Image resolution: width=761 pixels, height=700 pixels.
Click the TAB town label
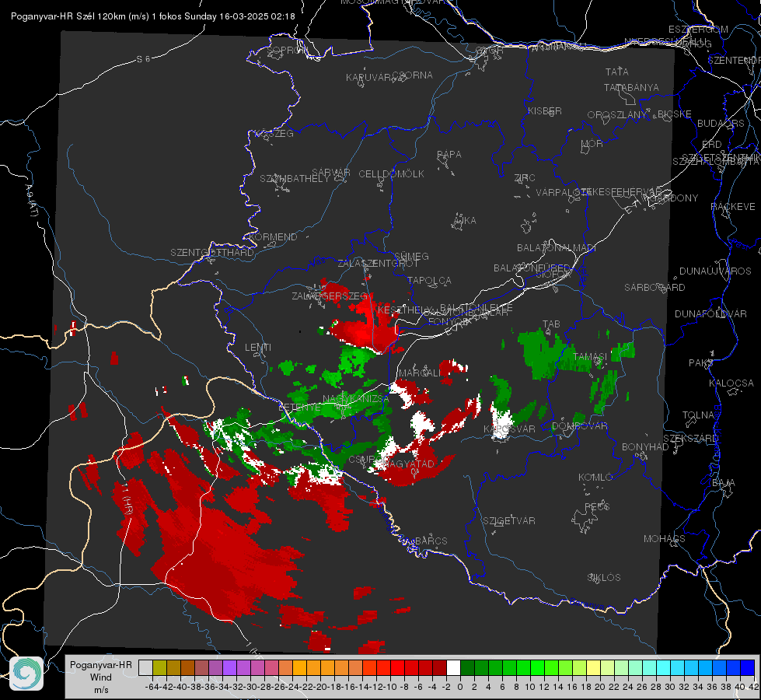tap(551, 324)
